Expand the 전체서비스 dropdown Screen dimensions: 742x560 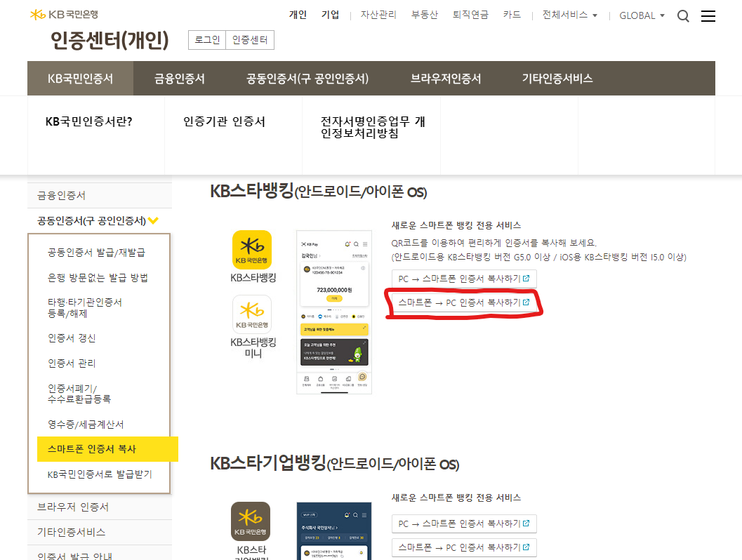click(x=570, y=15)
